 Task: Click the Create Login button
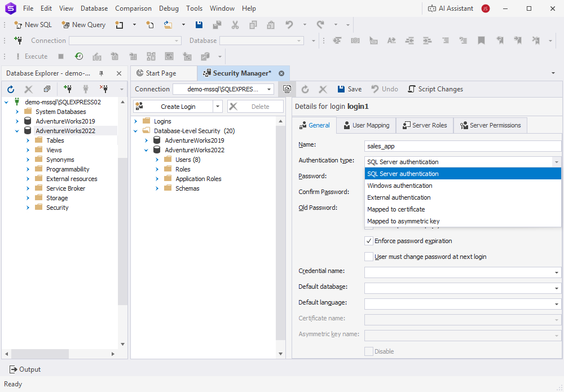178,106
